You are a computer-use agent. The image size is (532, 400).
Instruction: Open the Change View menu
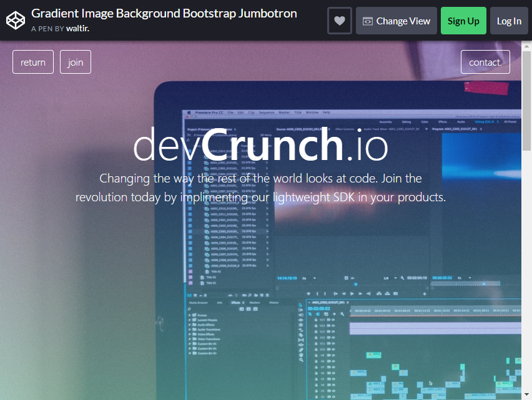[x=397, y=21]
